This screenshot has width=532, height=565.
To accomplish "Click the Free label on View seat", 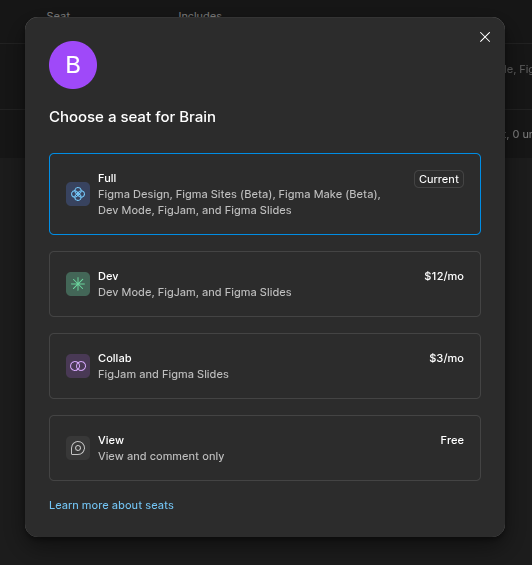I will click(452, 440).
